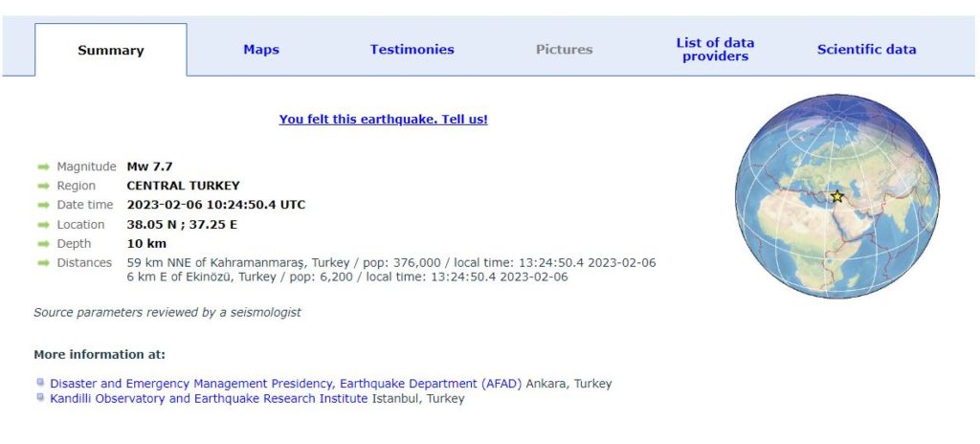Viewport: 980px width, 444px height.
Task: Open the Kandilli Observatory Research Institute link
Action: tap(209, 398)
